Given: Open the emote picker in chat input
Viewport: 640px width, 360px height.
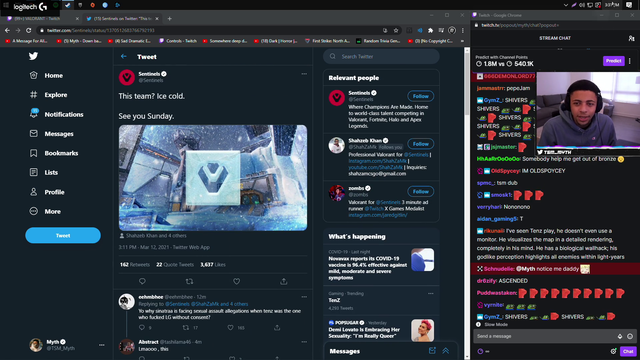Looking at the screenshot, I should [630, 336].
